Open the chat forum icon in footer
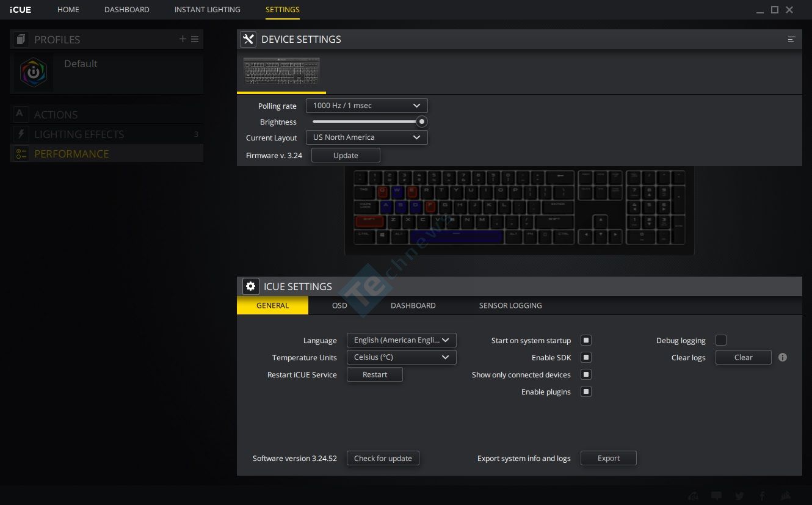The width and height of the screenshot is (812, 505). tap(717, 496)
